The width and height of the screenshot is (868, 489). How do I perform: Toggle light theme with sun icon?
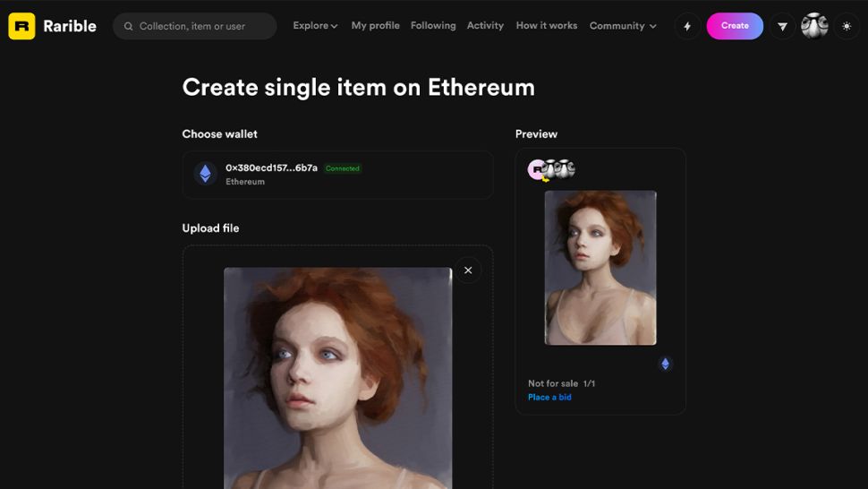[847, 26]
